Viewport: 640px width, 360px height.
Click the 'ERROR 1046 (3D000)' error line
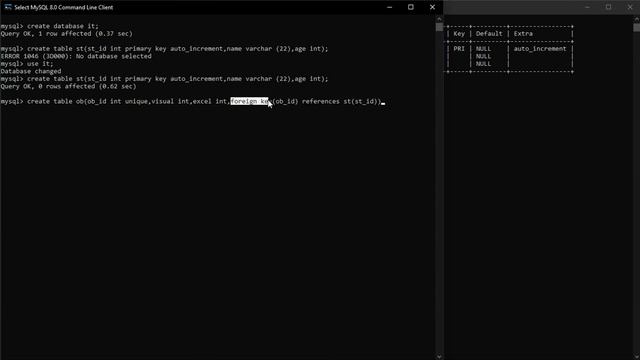(76, 56)
